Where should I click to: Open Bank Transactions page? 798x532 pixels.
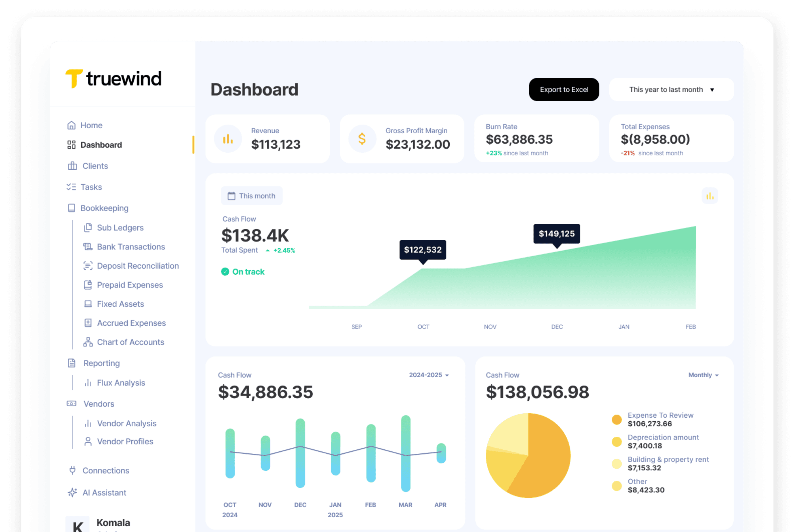coord(131,247)
